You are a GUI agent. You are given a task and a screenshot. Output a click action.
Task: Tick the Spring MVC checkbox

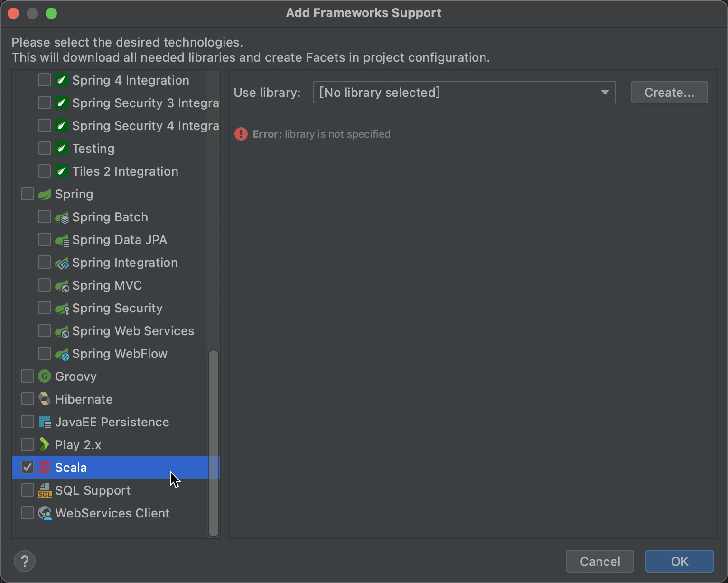(x=45, y=285)
